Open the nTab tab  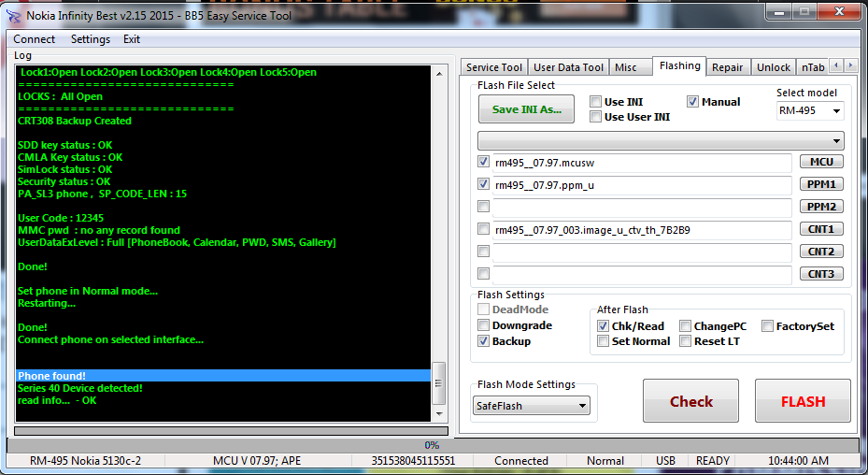[813, 67]
